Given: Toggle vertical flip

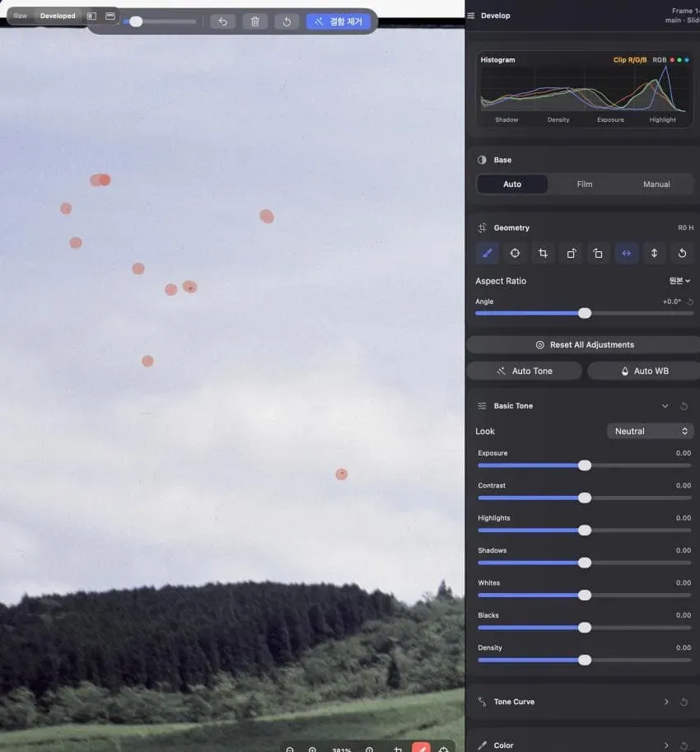Looking at the screenshot, I should coord(654,253).
